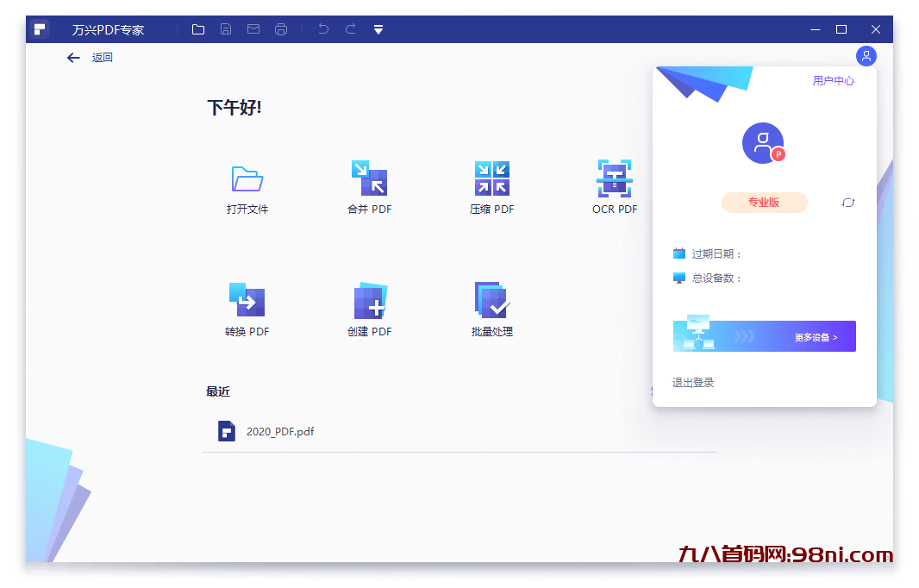Click the 更多设备 button

coord(764,335)
